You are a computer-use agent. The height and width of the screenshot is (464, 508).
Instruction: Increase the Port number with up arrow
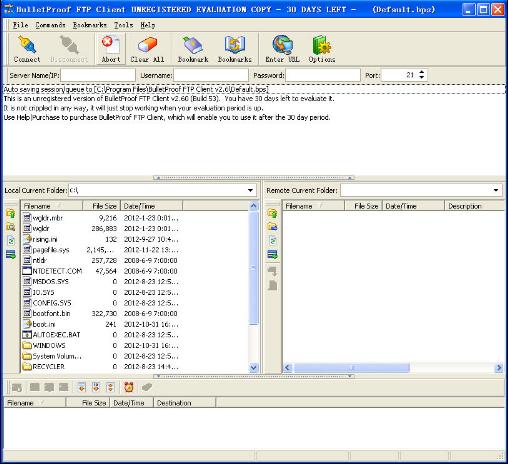click(422, 72)
